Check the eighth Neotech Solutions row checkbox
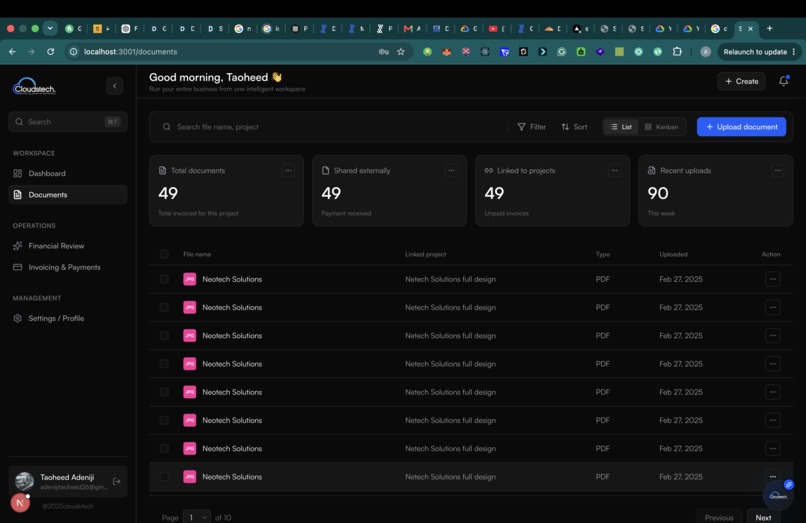 (164, 477)
